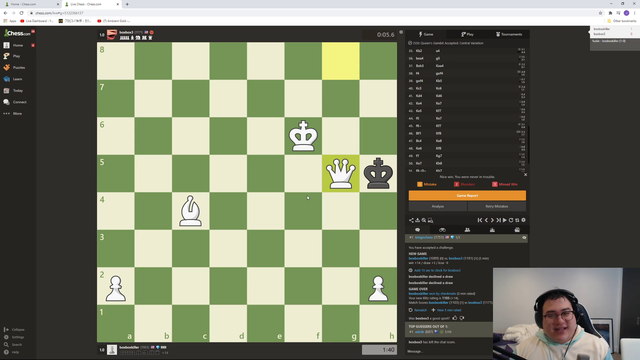Image resolution: width=640 pixels, height=360 pixels.
Task: Click the Blunders count indicator
Action: click(464, 184)
